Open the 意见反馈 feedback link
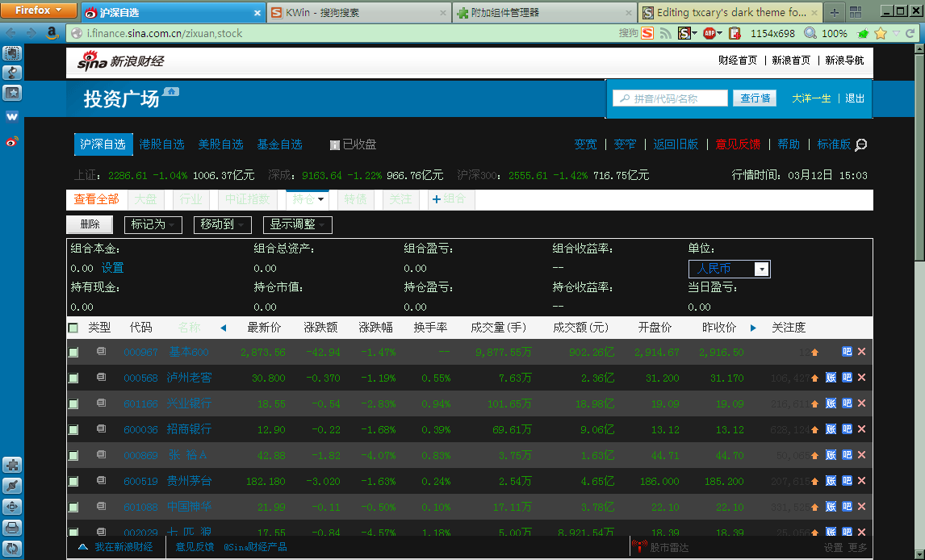The width and height of the screenshot is (925, 560). pyautogui.click(x=737, y=144)
